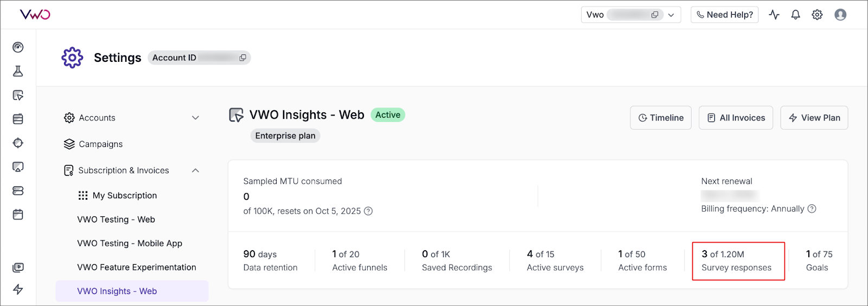The width and height of the screenshot is (868, 306).
Task: Open the settings gear in top bar
Action: (x=817, y=15)
